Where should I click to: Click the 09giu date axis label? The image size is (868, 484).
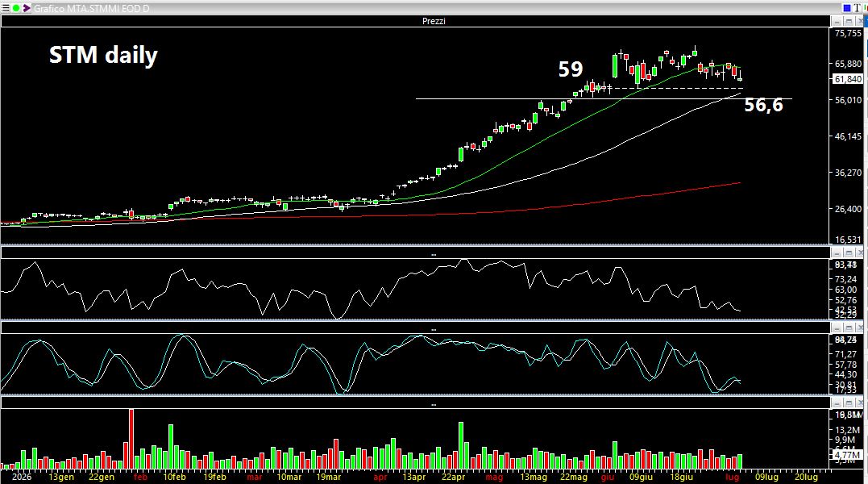tap(641, 477)
